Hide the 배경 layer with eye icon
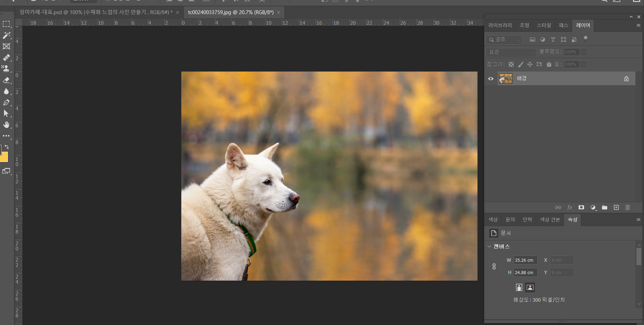Screen dimensions: 644x325 click(491, 79)
